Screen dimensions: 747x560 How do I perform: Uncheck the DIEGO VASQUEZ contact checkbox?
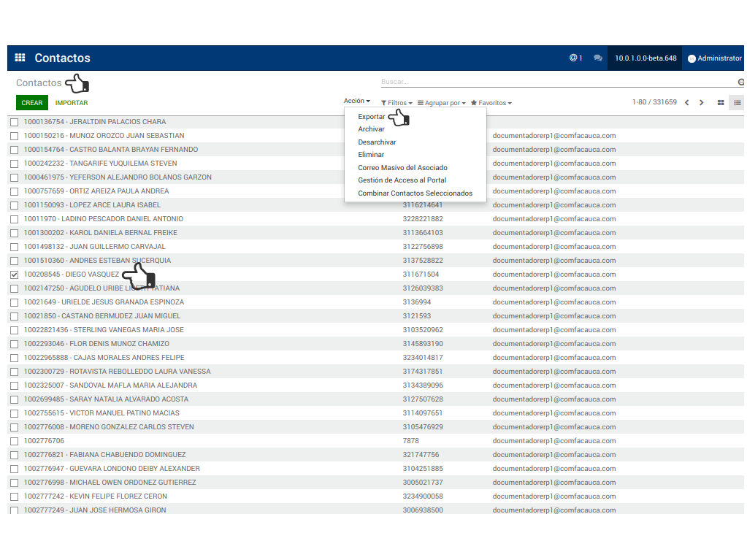point(15,275)
